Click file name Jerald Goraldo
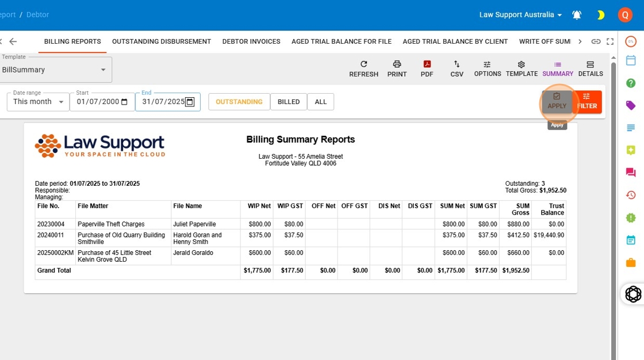Viewport: 644px width, 360px height. click(x=193, y=252)
